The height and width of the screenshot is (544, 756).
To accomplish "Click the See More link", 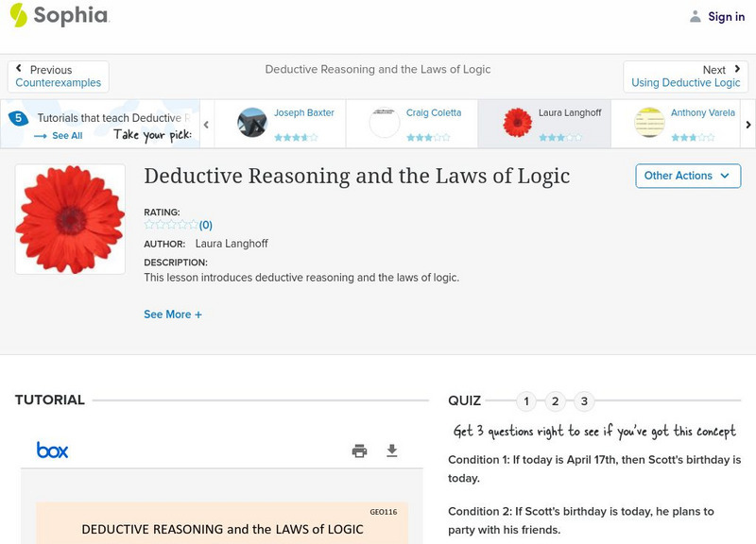I will 173,314.
